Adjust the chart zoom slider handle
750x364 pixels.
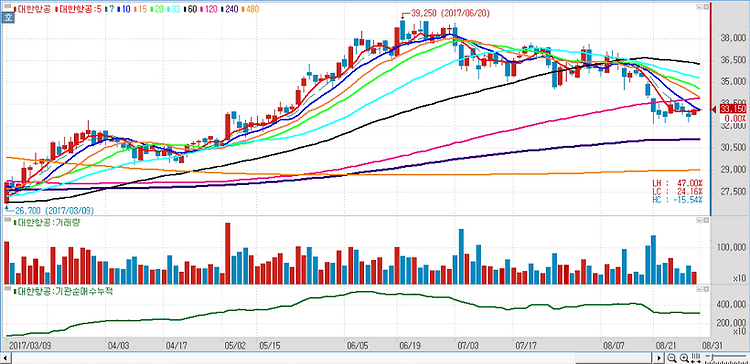[712, 356]
